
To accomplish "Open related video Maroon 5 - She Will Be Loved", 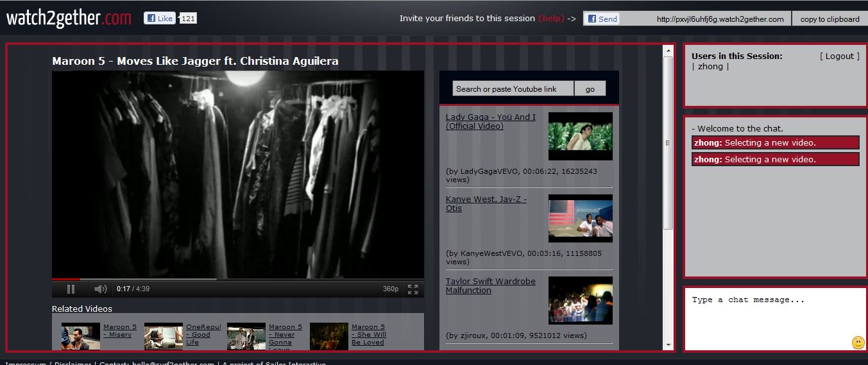I will pyautogui.click(x=369, y=334).
